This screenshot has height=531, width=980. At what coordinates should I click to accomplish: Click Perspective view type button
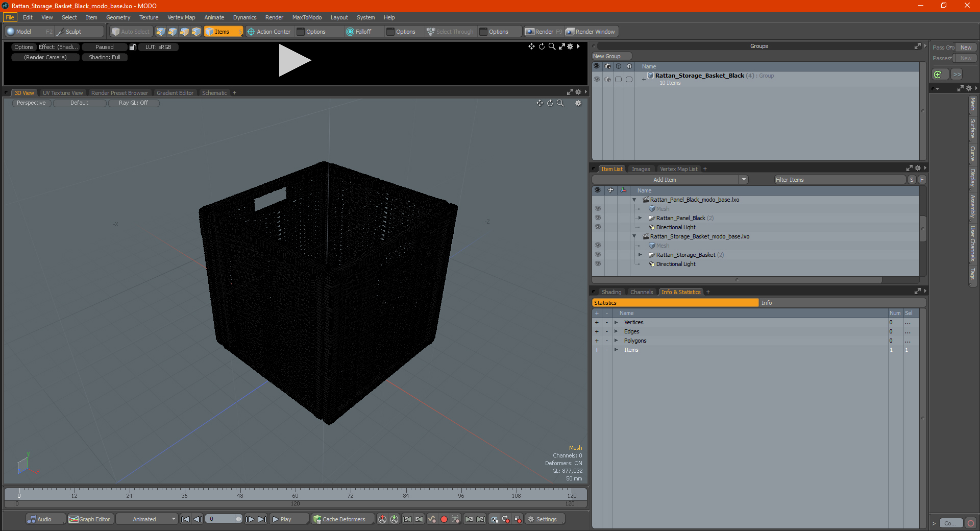click(x=31, y=103)
